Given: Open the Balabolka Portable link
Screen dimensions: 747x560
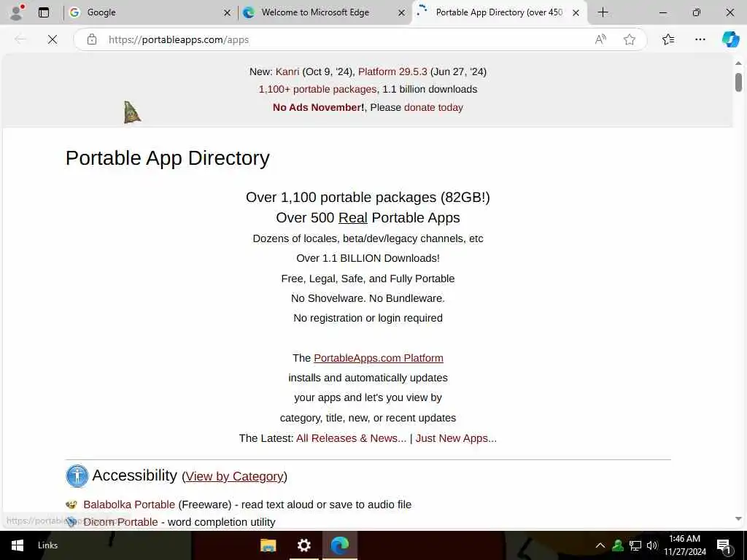Looking at the screenshot, I should coord(129,505).
